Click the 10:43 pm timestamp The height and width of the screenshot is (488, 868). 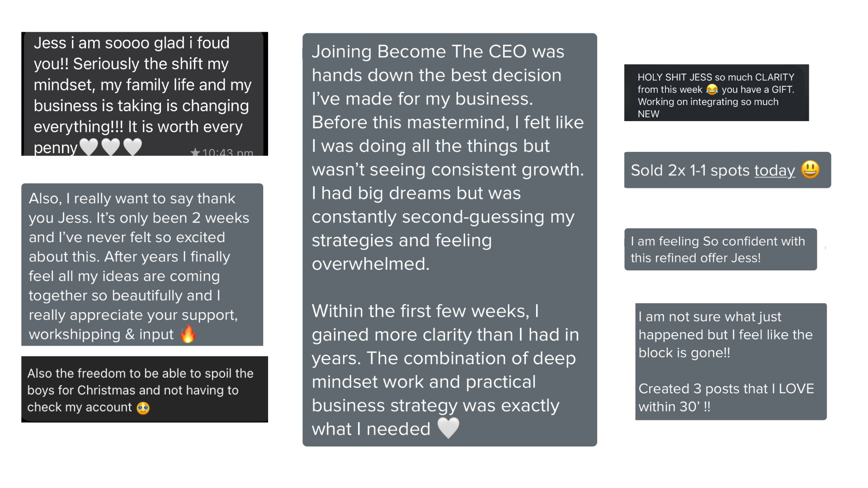pyautogui.click(x=227, y=153)
